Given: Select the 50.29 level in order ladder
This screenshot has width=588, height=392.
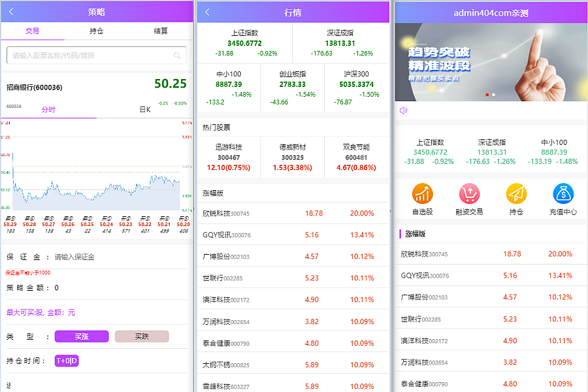Looking at the screenshot, I should (x=10, y=224).
